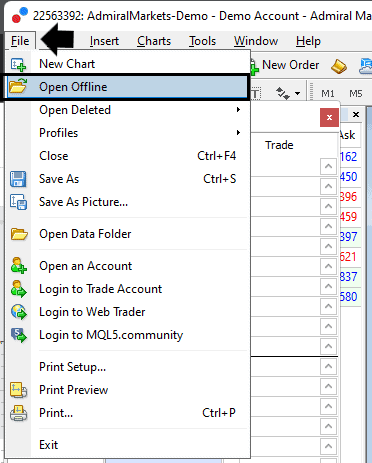Choose Save As from the menu

pyautogui.click(x=127, y=179)
